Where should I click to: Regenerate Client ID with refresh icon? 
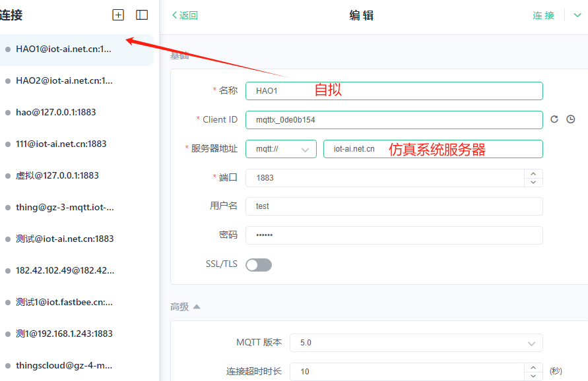click(x=554, y=119)
